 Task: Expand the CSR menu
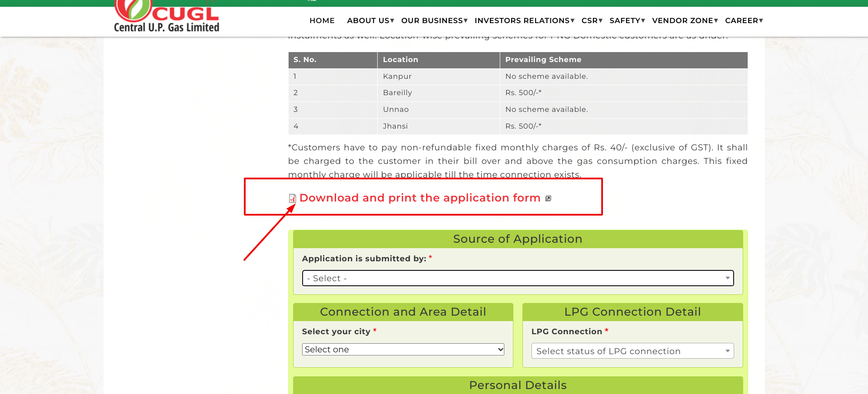pos(591,20)
